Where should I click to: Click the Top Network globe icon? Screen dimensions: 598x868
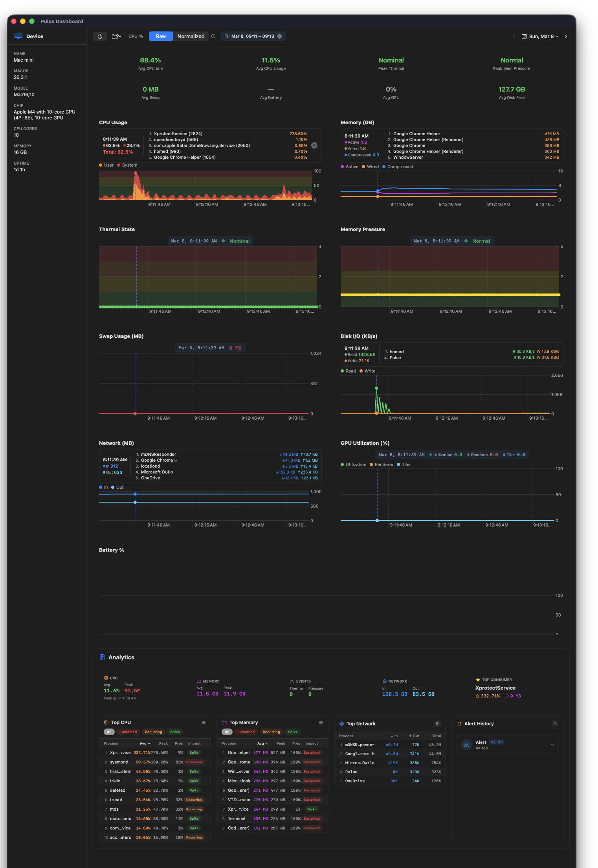[341, 723]
